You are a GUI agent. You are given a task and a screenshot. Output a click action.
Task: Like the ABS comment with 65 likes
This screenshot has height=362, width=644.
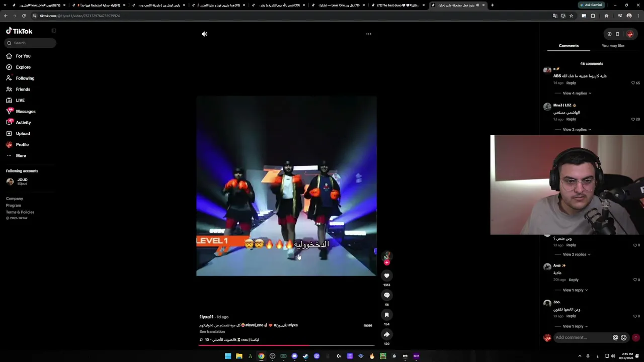coord(633,83)
